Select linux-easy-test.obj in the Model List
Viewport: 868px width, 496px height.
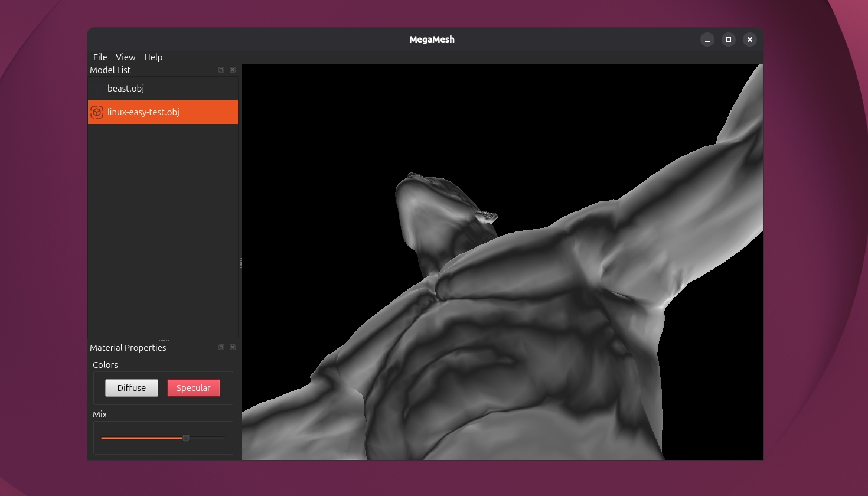pyautogui.click(x=163, y=112)
